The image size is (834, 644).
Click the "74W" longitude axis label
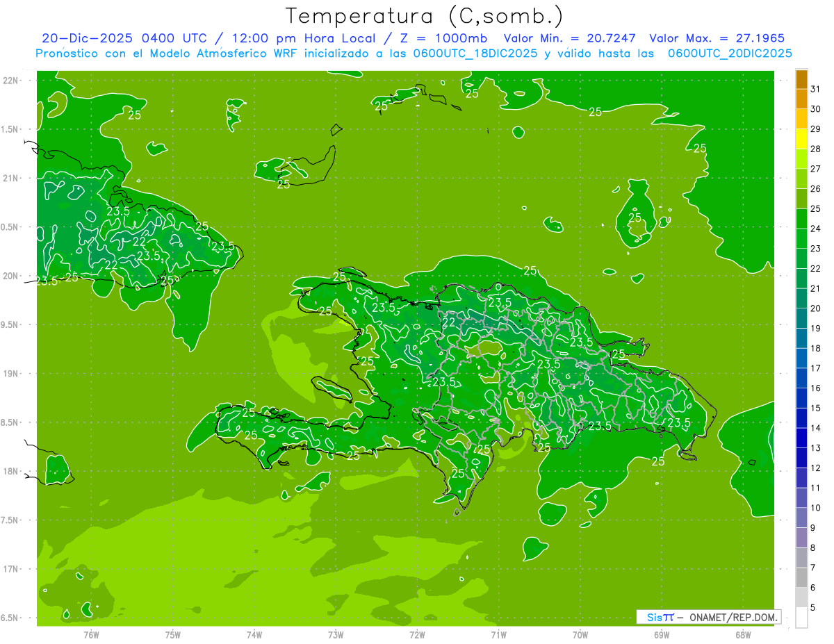pos(254,634)
